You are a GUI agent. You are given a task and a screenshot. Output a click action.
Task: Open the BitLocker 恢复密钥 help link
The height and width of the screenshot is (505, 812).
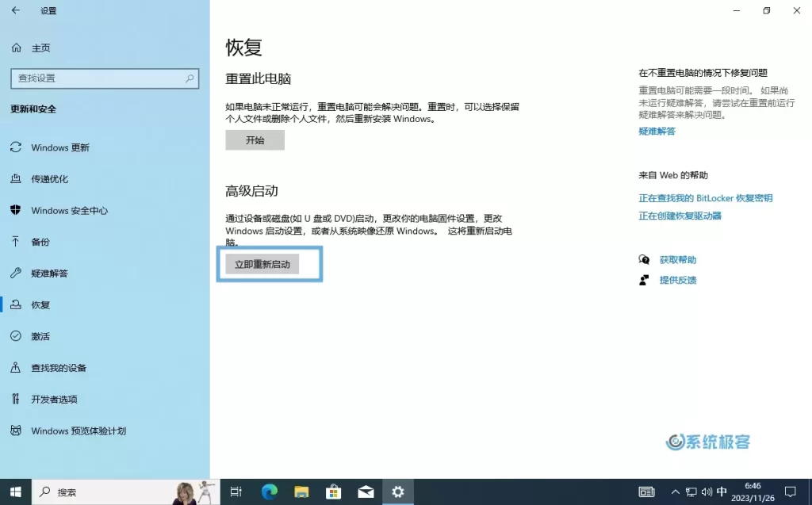pyautogui.click(x=703, y=197)
